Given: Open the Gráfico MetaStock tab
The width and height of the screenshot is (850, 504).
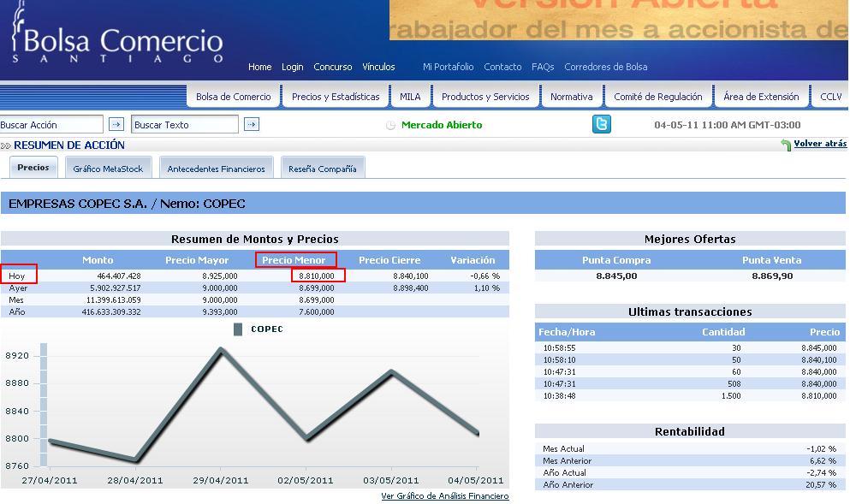Looking at the screenshot, I should (x=108, y=169).
